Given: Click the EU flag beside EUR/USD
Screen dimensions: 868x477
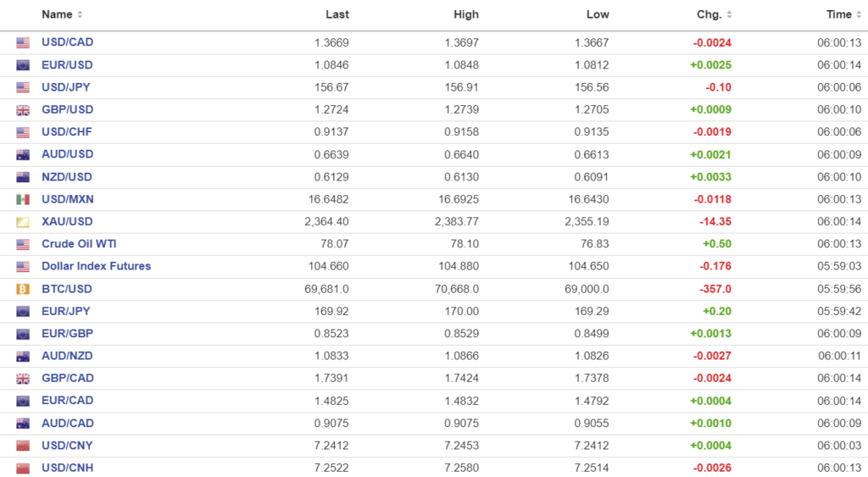Looking at the screenshot, I should 23,65.
